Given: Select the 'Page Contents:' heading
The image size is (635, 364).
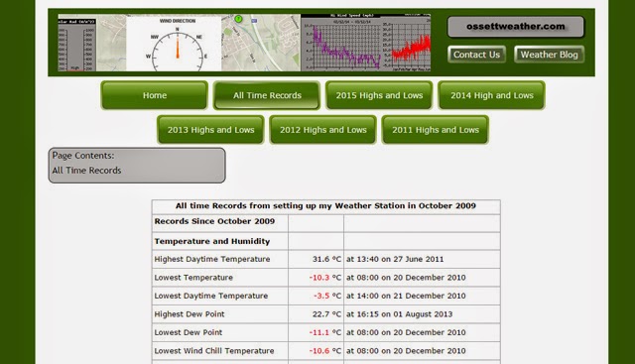Looking at the screenshot, I should pyautogui.click(x=83, y=156).
